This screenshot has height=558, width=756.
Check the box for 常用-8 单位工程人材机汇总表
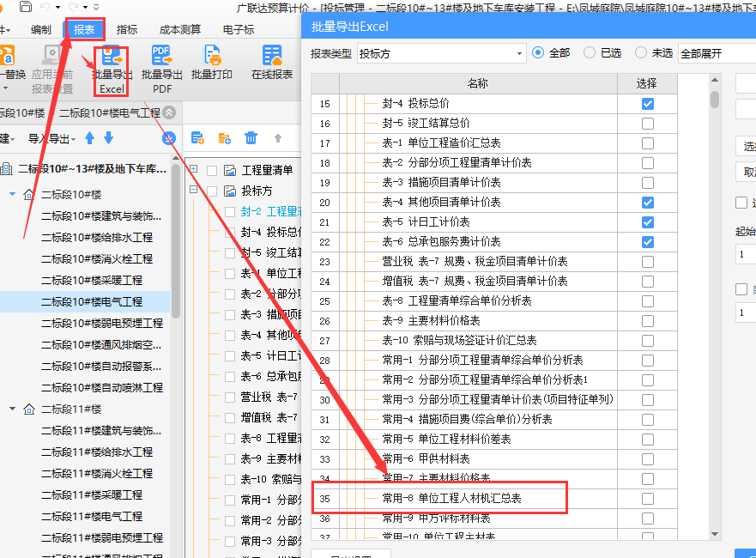click(648, 499)
